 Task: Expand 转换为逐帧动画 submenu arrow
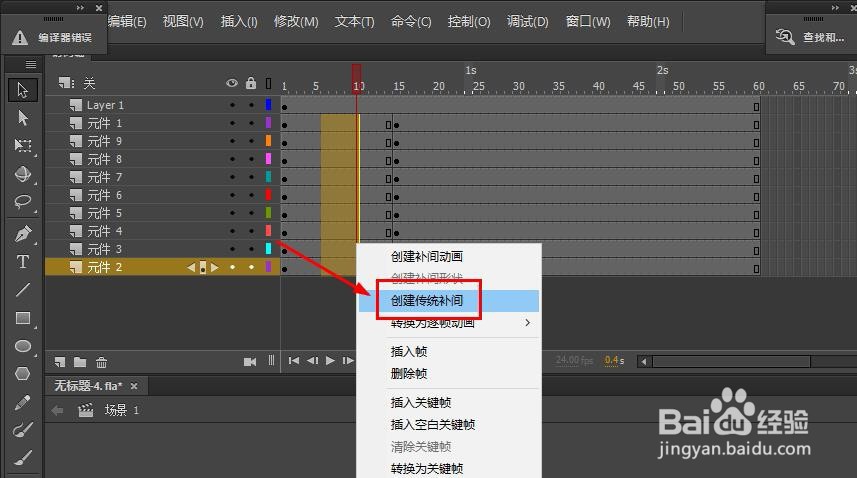click(x=527, y=322)
